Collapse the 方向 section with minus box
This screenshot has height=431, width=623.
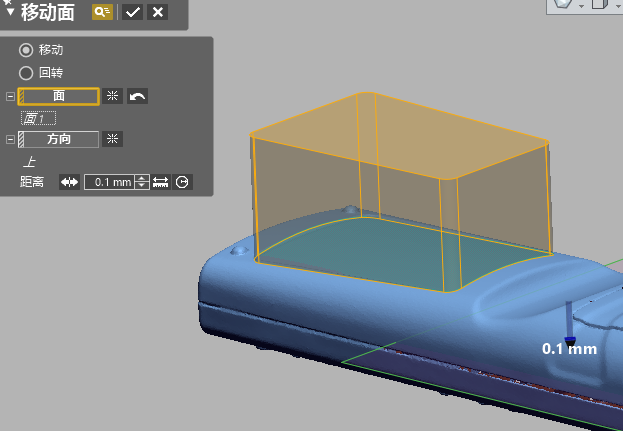click(10, 139)
